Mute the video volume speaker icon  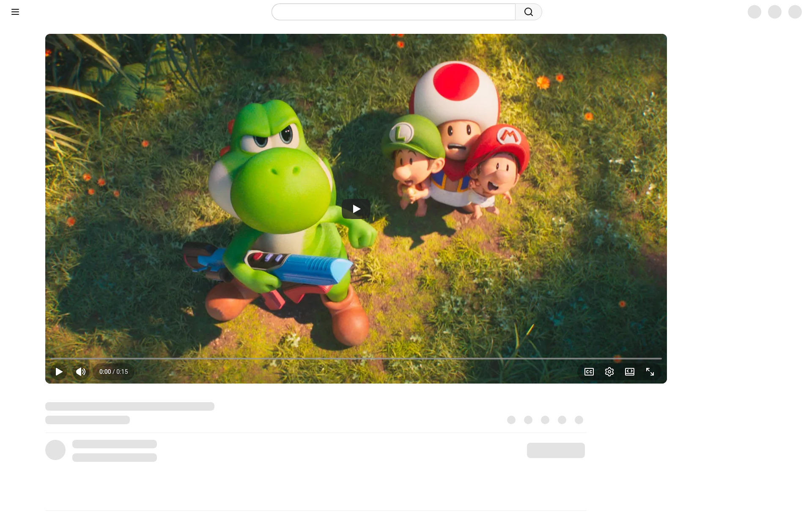coord(80,372)
